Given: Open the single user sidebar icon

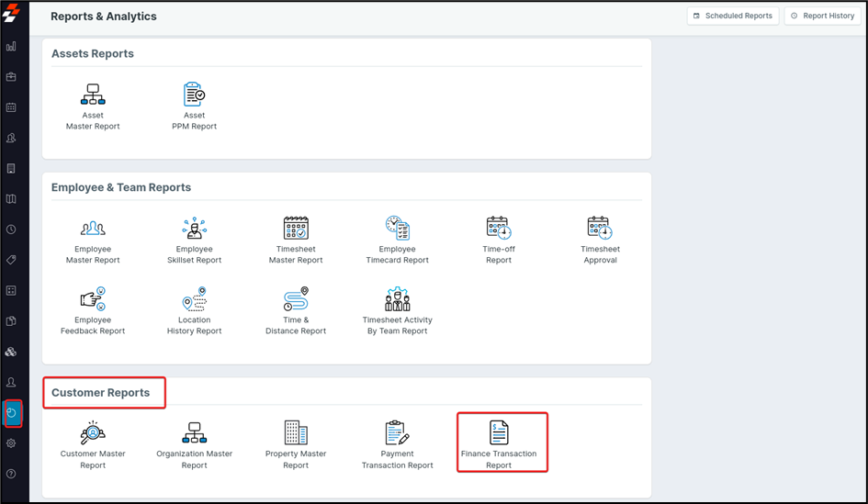Looking at the screenshot, I should click(x=11, y=382).
